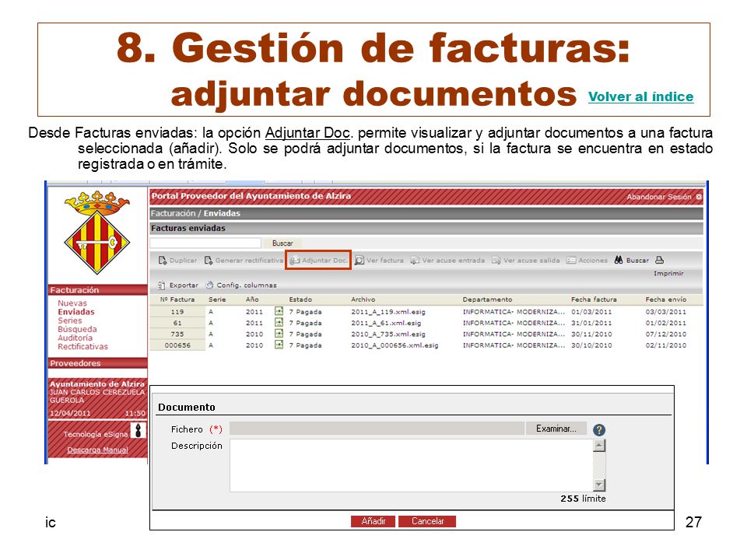Click the Descripción text area
747x560 pixels.
tap(412, 465)
